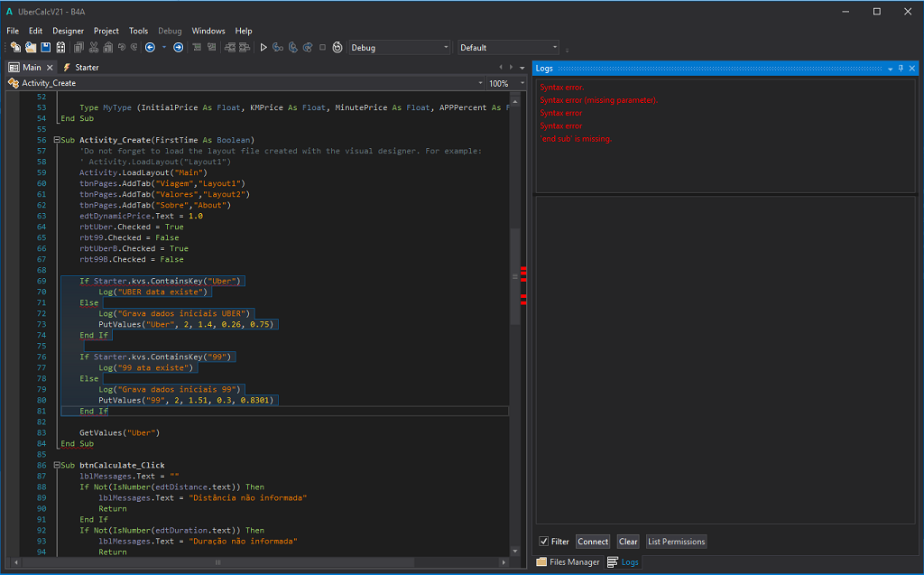The image size is (924, 575).
Task: Click the Connect button in Logs
Action: tap(593, 542)
